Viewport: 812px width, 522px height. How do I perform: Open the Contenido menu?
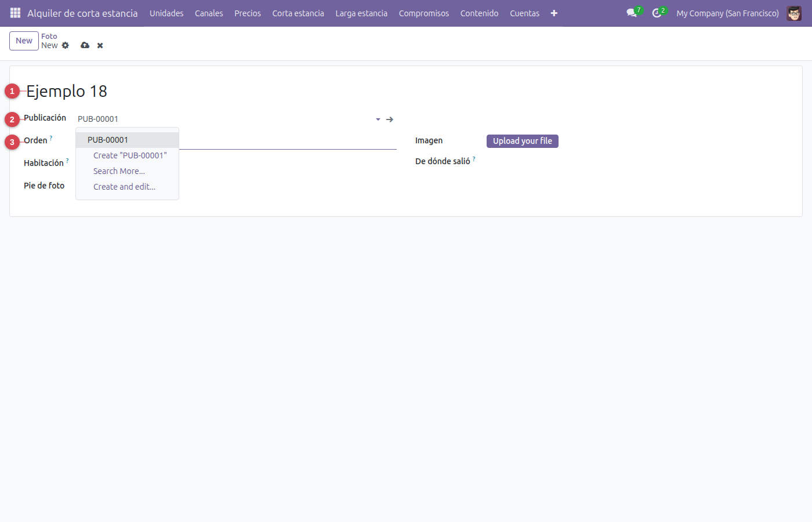click(479, 13)
